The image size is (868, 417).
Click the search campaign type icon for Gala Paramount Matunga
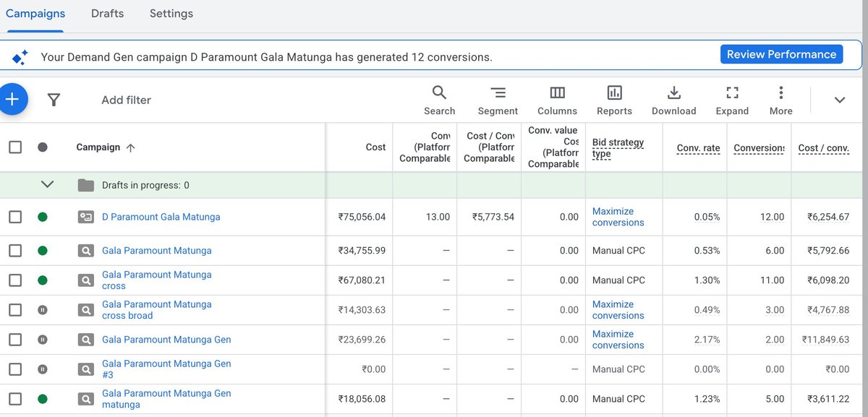point(86,251)
